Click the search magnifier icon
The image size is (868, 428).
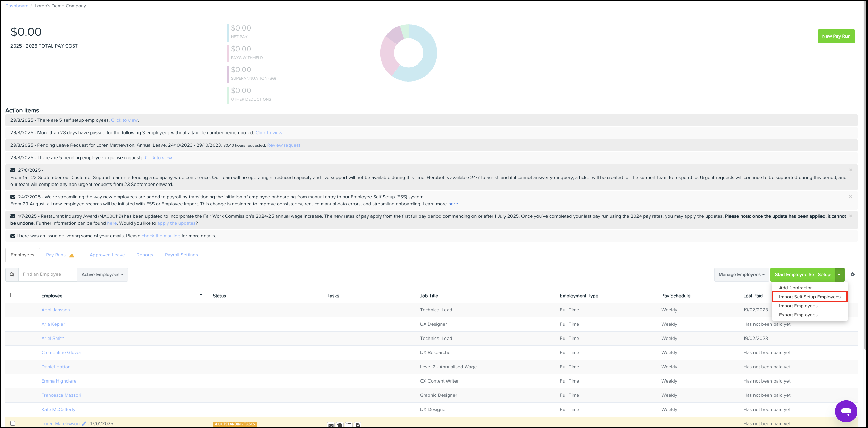[x=12, y=274]
